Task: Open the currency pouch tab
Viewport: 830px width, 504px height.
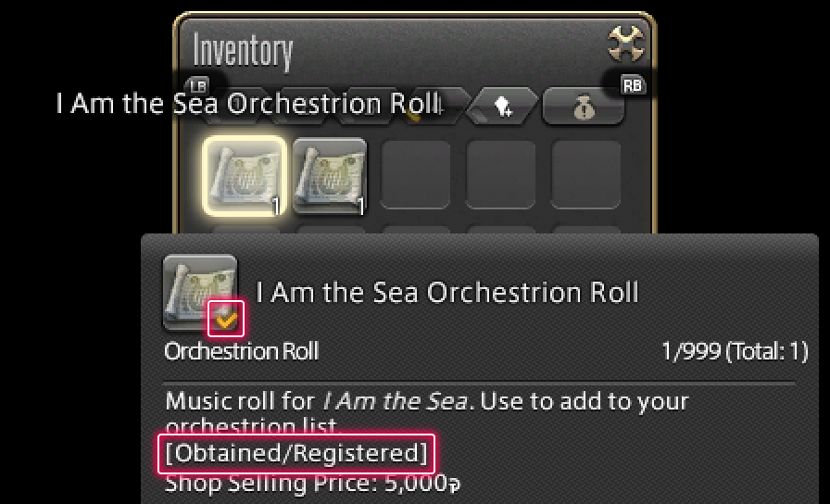Action: [583, 107]
